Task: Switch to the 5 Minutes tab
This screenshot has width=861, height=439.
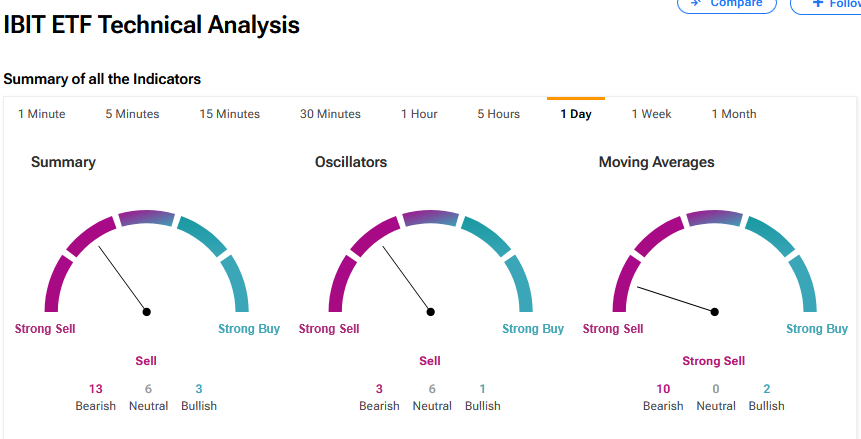Action: [132, 114]
